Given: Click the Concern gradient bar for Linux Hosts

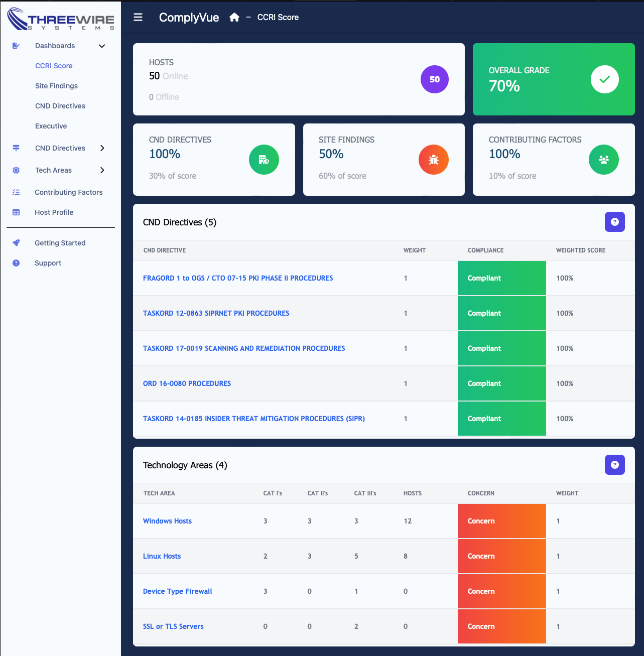Looking at the screenshot, I should coord(501,556).
